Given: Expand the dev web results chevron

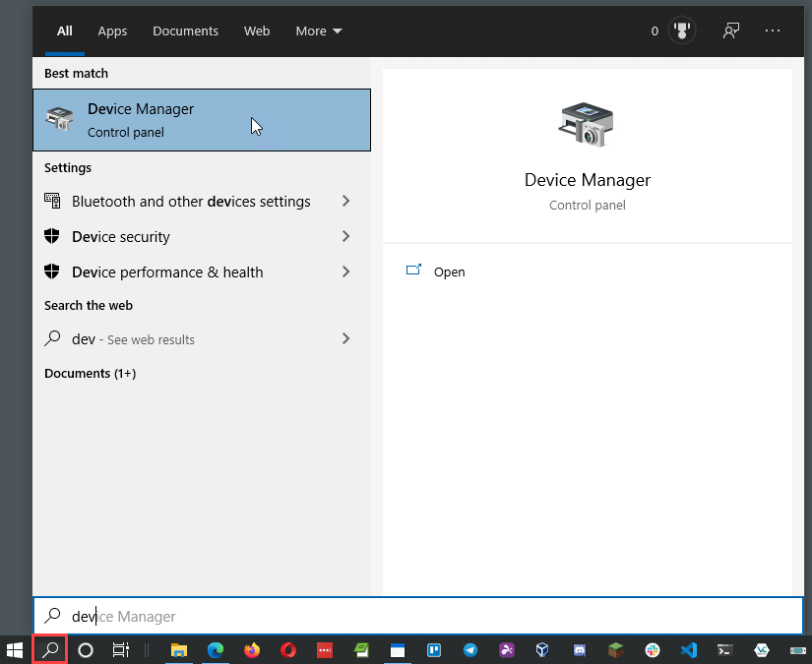Looking at the screenshot, I should coord(345,338).
